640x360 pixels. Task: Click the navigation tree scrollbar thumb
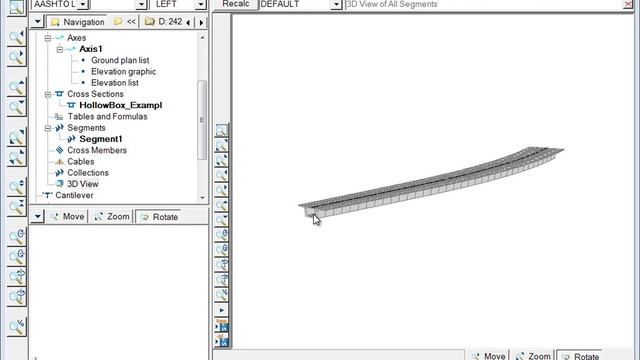[202, 120]
